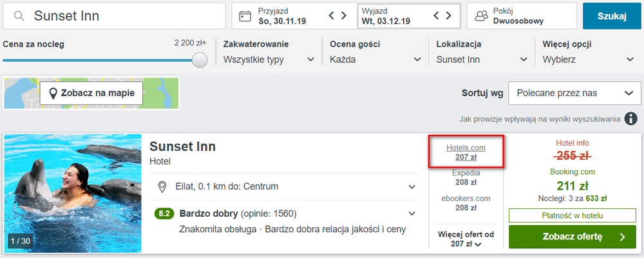Select the Expedia 208 zł offer
Image resolution: width=644 pixels, height=258 pixels.
[x=466, y=177]
